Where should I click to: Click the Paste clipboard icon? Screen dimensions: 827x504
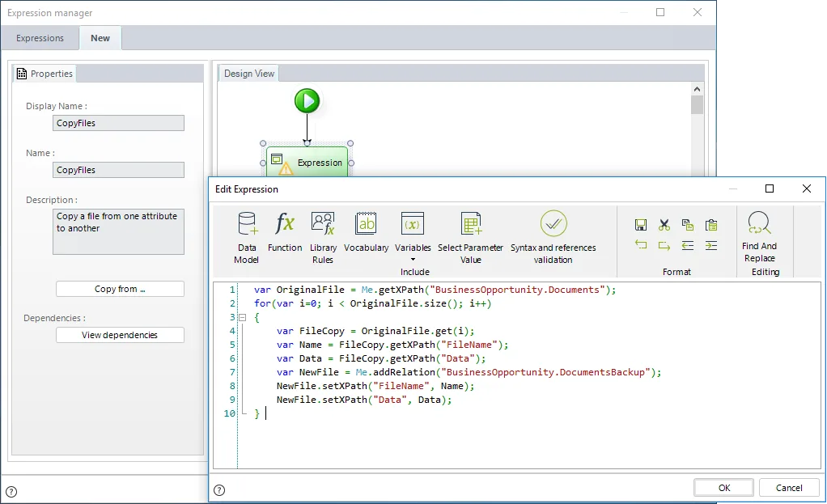pyautogui.click(x=711, y=225)
